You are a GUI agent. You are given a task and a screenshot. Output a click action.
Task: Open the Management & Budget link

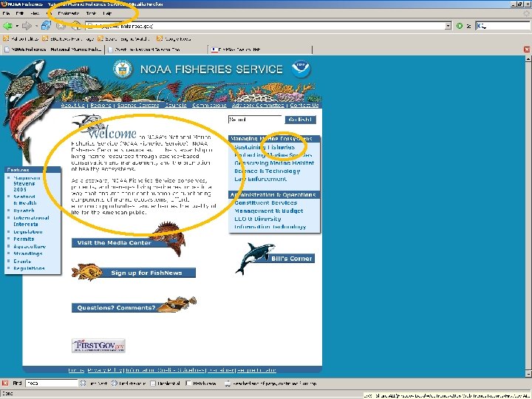coord(269,211)
